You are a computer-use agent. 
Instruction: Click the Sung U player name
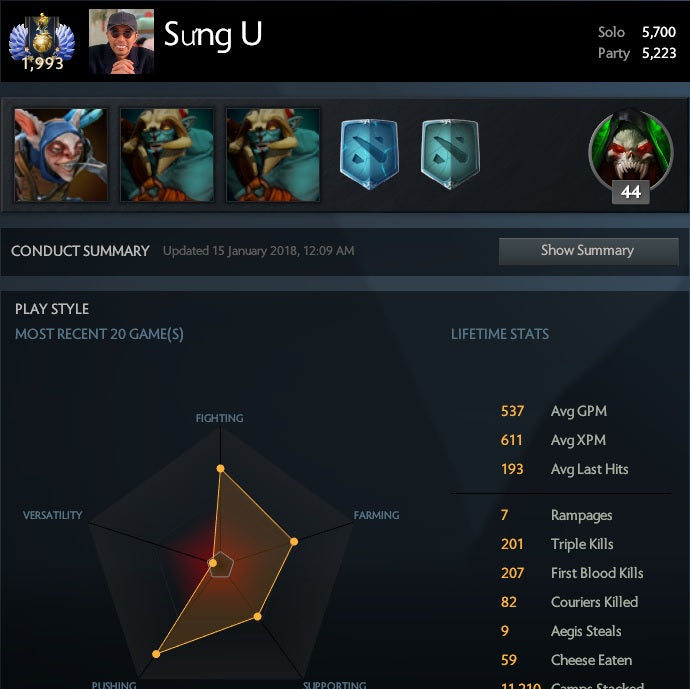pyautogui.click(x=213, y=35)
